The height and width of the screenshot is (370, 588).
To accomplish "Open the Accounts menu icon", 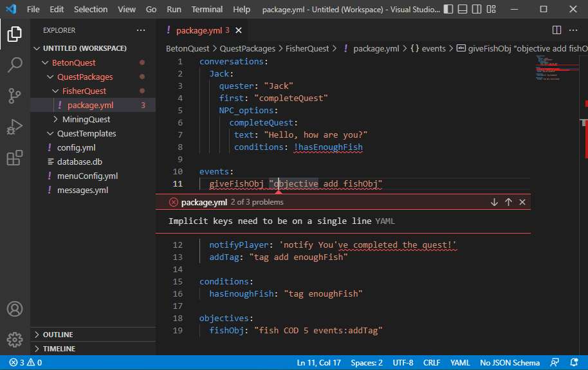I will (x=15, y=309).
